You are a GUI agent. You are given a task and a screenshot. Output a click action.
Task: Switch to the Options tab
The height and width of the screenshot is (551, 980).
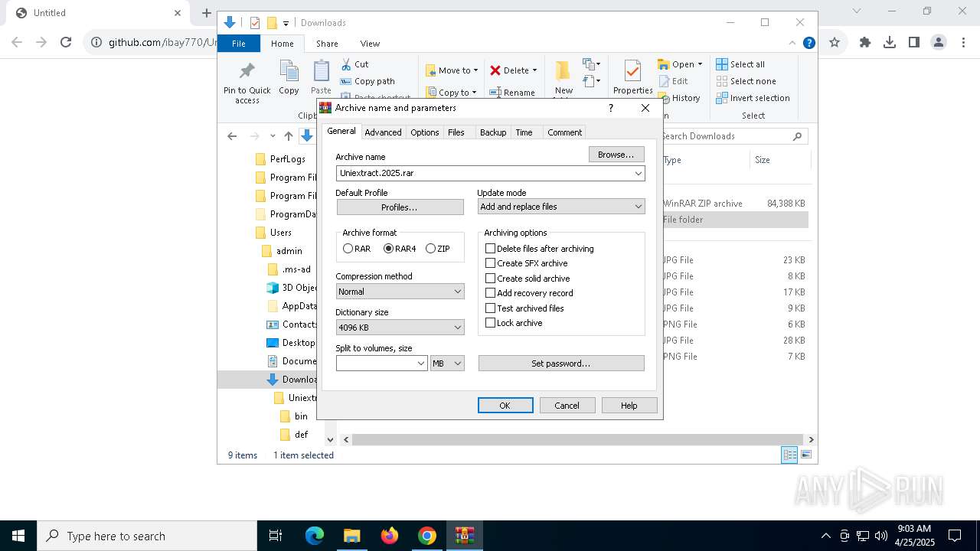pyautogui.click(x=424, y=132)
